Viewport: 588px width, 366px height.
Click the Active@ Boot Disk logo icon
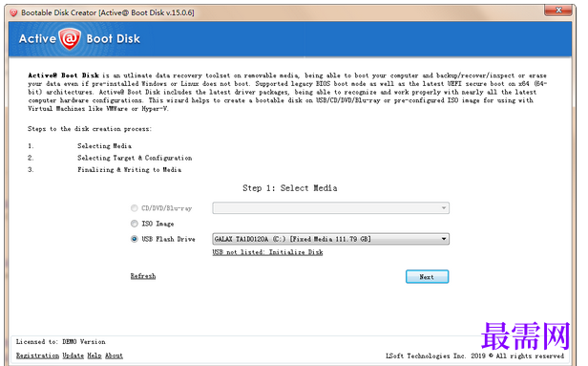pos(70,38)
